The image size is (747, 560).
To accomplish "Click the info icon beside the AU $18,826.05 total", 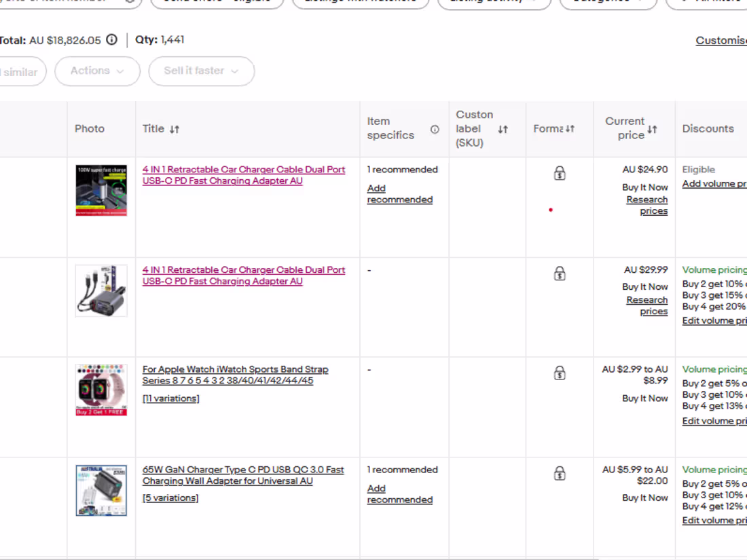I will [111, 40].
